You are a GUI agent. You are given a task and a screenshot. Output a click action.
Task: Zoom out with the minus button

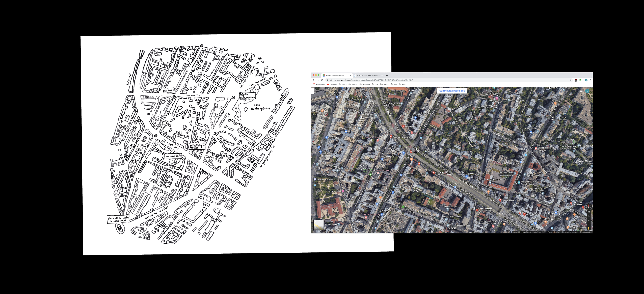[589, 224]
